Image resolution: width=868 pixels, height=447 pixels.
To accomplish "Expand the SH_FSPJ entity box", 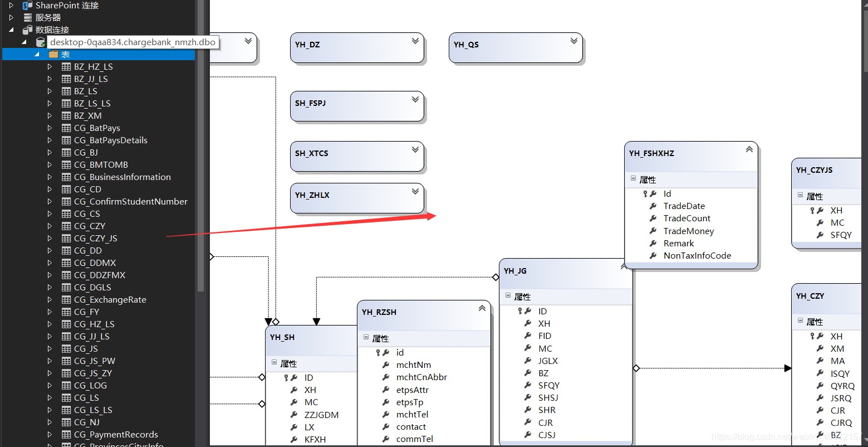I will pos(415,100).
